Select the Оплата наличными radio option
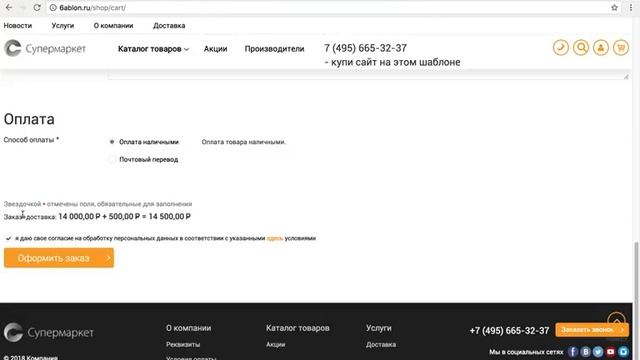640x360 pixels. coord(112,142)
